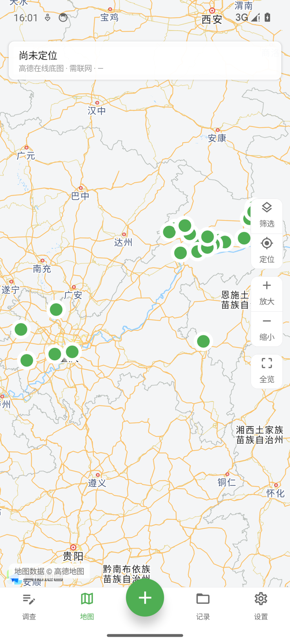This screenshot has width=290, height=644.
Task: Tap the 怀化 city label
Action: [275, 493]
